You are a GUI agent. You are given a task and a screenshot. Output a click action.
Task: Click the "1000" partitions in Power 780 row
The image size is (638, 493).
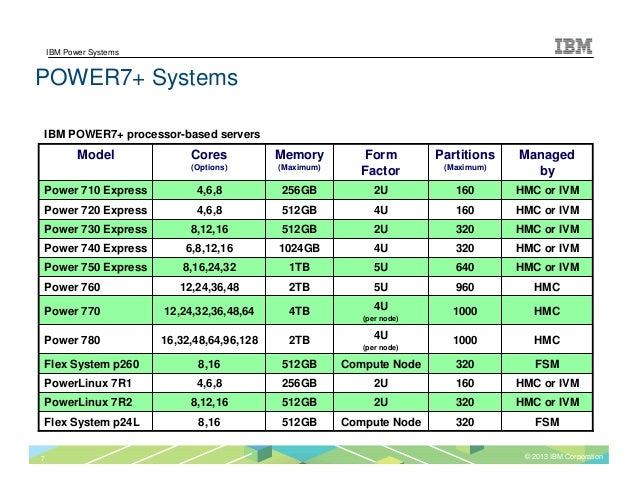(x=465, y=340)
